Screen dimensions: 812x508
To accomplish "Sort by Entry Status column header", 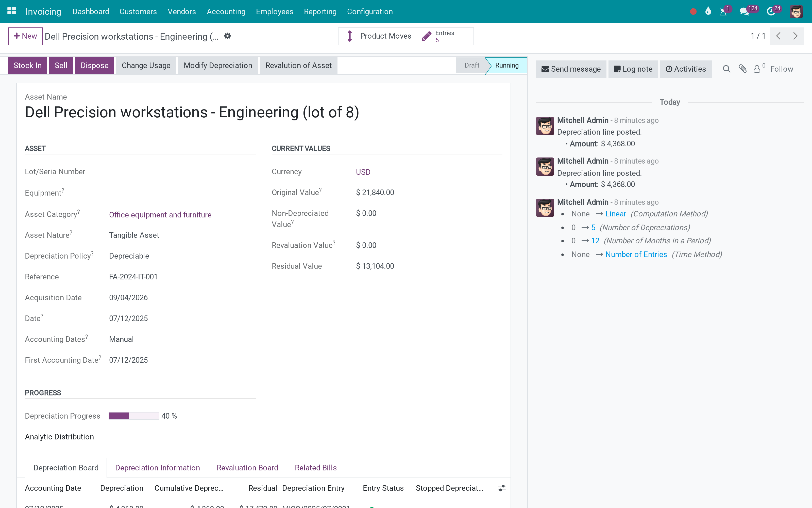I will [383, 488].
